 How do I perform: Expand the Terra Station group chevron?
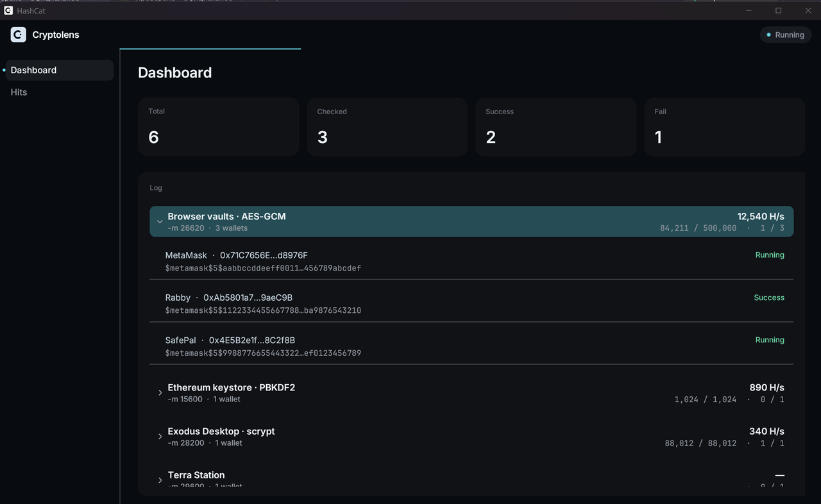[160, 480]
